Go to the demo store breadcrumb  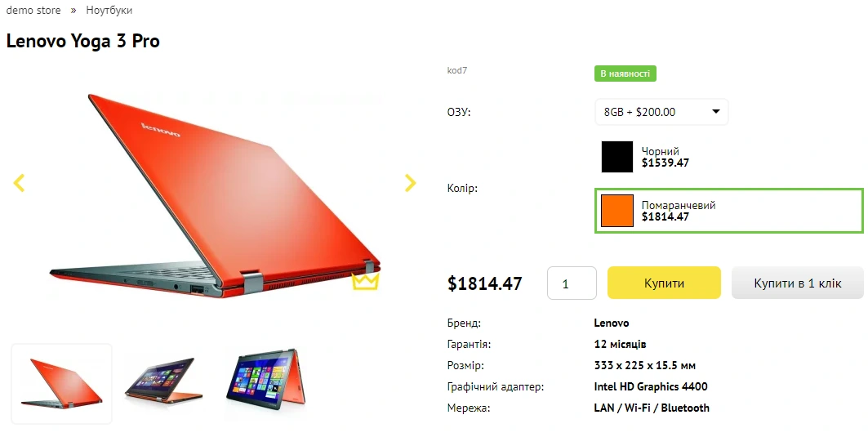33,10
